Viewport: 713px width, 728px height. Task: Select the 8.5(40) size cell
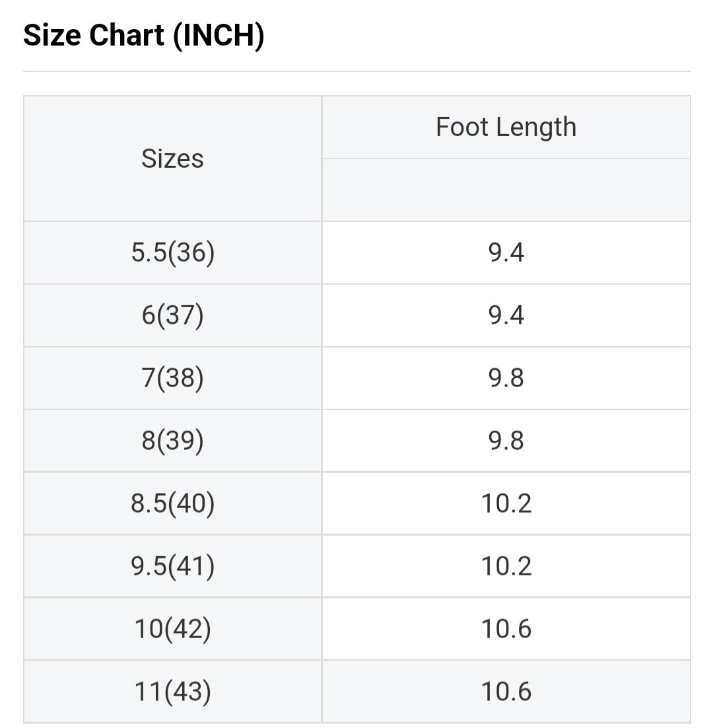[x=172, y=503]
